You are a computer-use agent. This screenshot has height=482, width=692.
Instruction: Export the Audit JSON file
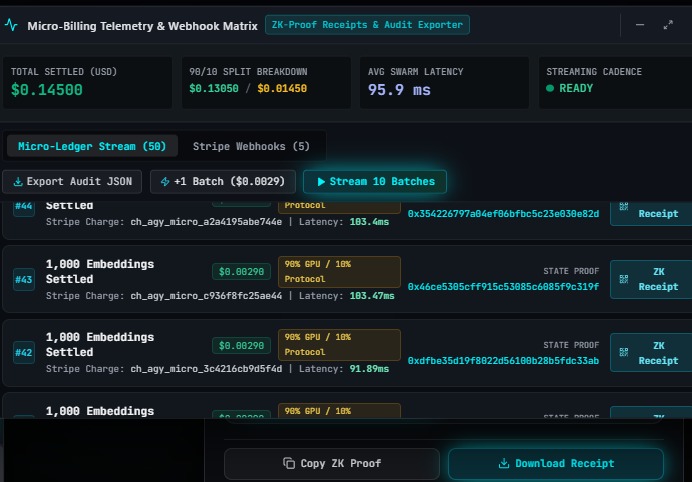[x=72, y=181]
